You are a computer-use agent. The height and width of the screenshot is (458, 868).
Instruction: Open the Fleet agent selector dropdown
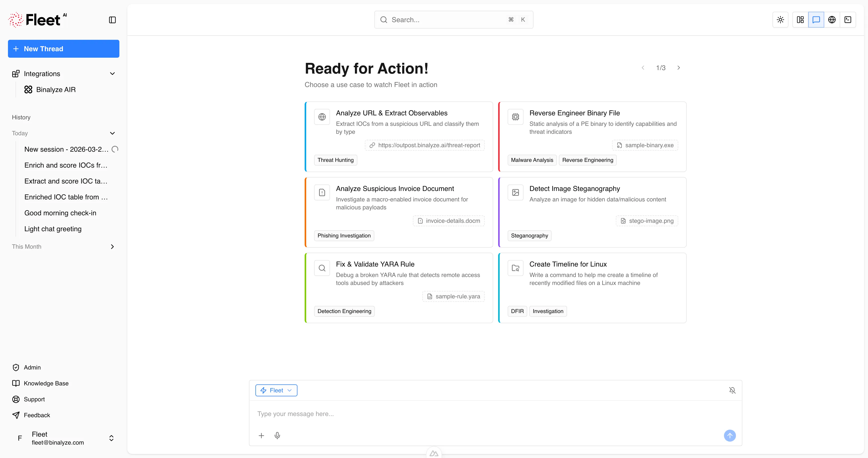tap(276, 390)
